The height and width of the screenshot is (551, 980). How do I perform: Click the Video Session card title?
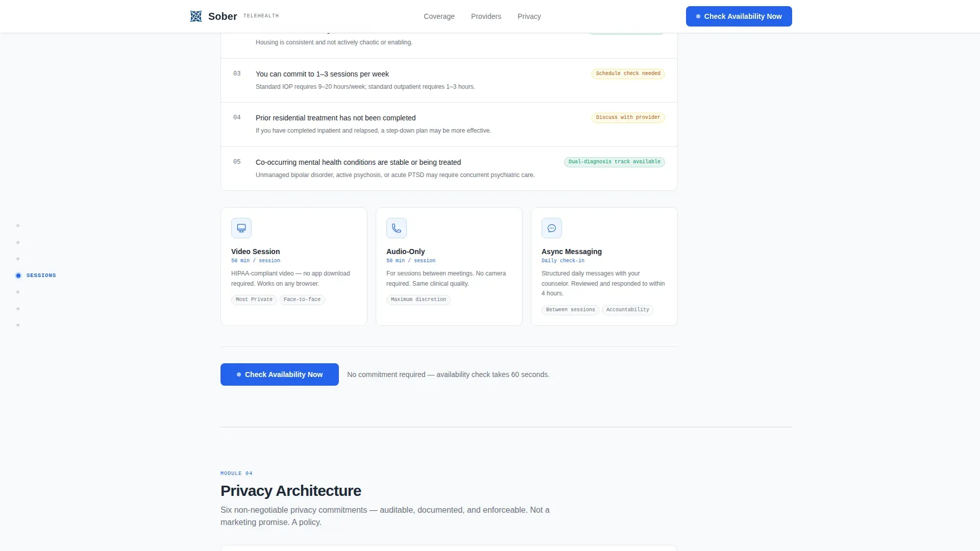[x=256, y=252]
